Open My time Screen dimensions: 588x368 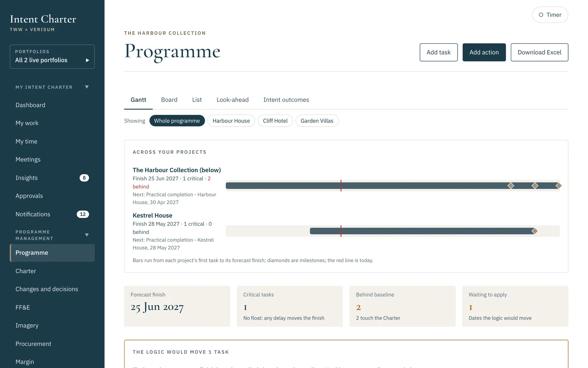52,141
